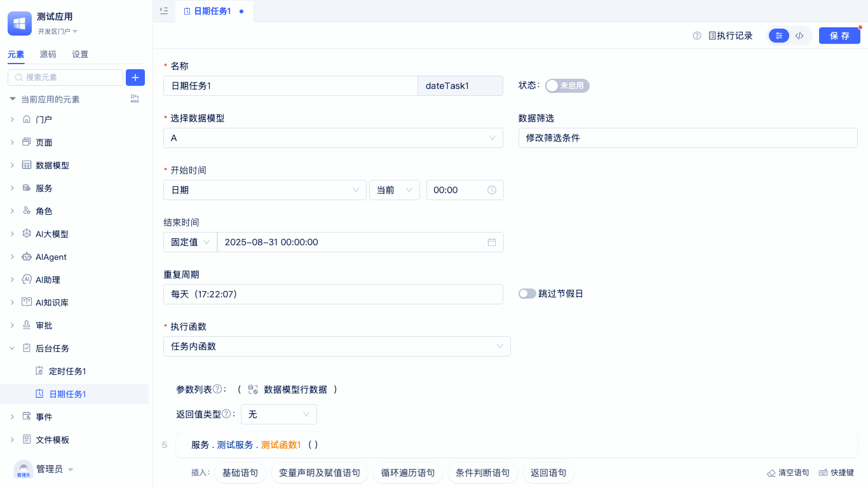868x488 pixels.
Task: Click the calendar icon in 结束时间 field
Action: [492, 242]
